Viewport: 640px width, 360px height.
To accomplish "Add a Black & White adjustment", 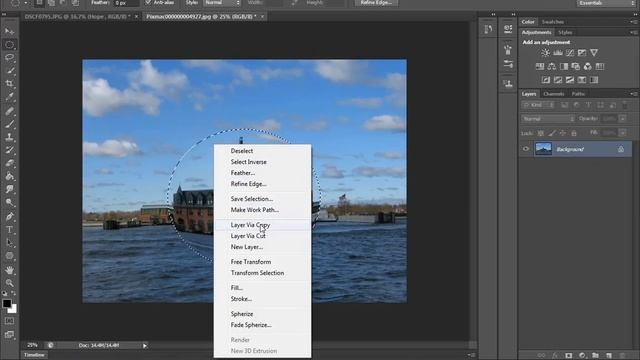I will [564, 66].
